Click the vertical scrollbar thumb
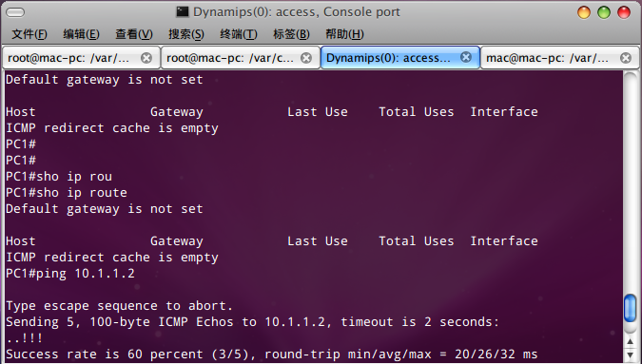Viewport: 642px width, 364px height. 631,308
